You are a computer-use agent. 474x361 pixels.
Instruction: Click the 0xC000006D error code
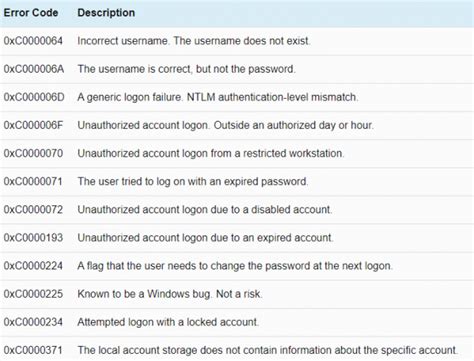pos(34,97)
